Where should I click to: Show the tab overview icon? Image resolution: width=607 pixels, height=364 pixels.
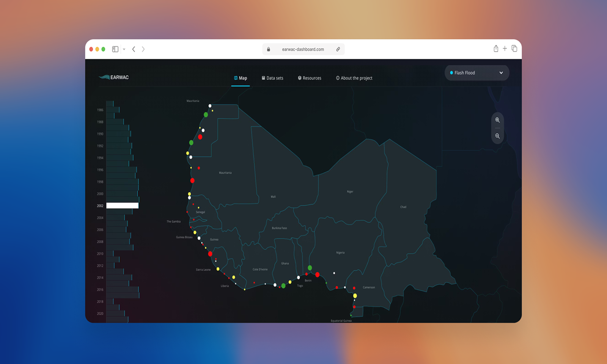[x=514, y=49]
